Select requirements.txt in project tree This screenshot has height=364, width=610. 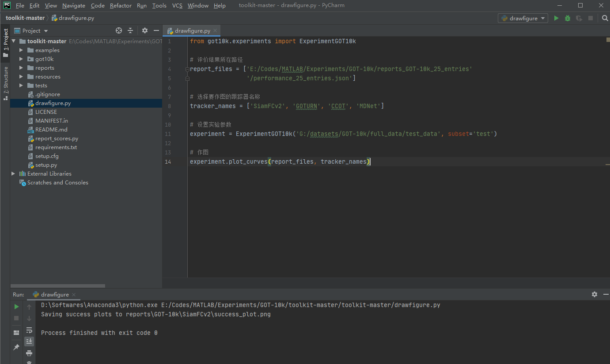[x=56, y=147]
